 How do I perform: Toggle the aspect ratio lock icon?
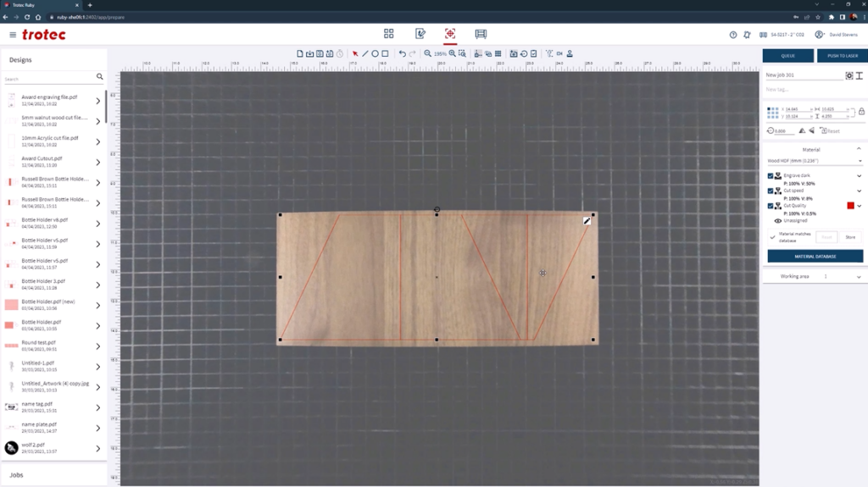861,111
